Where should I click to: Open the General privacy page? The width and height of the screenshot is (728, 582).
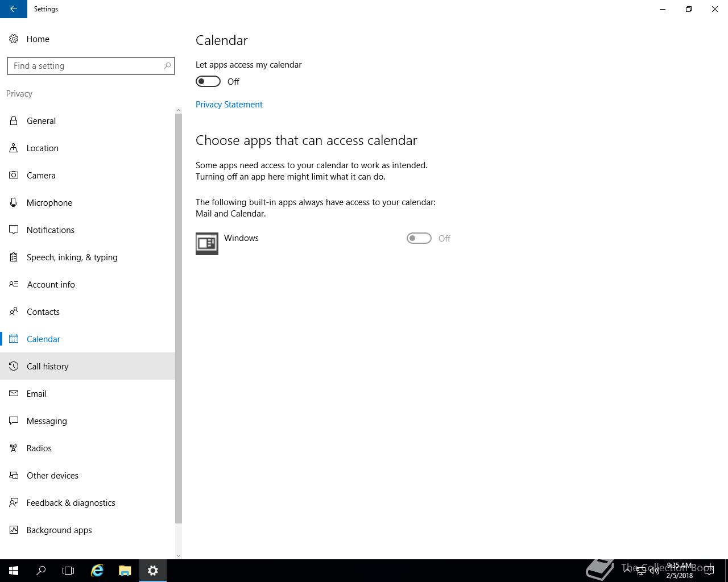(88, 120)
